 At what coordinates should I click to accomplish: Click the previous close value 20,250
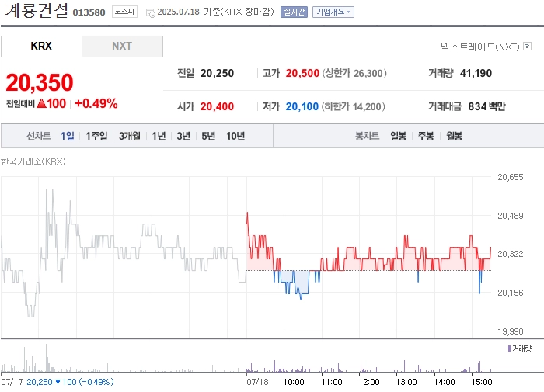217,73
